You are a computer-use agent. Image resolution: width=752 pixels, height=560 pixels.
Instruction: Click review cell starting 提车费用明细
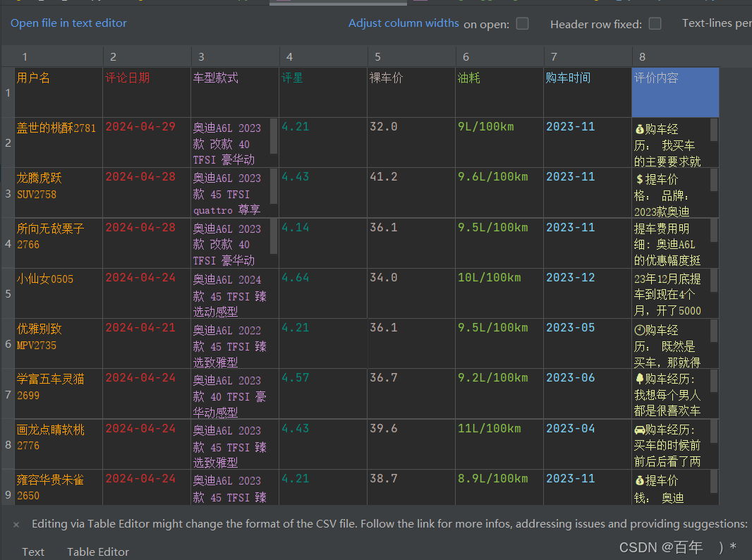tap(675, 243)
